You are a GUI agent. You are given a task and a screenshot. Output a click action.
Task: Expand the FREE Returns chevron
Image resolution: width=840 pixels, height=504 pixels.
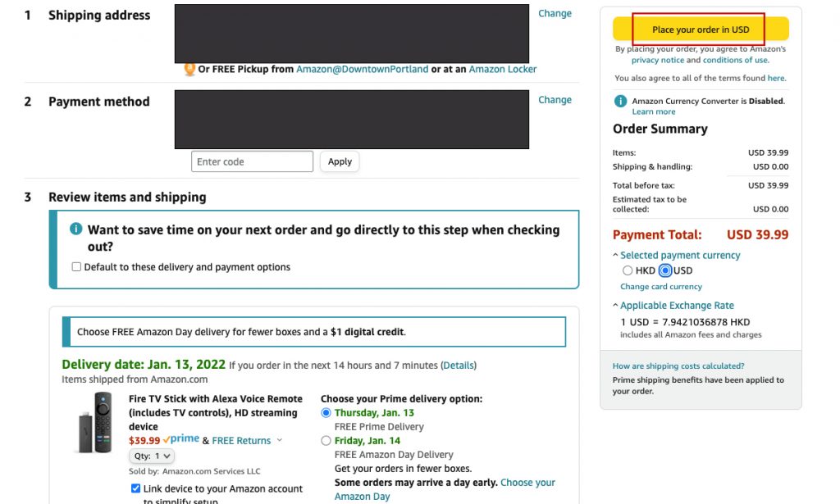279,440
